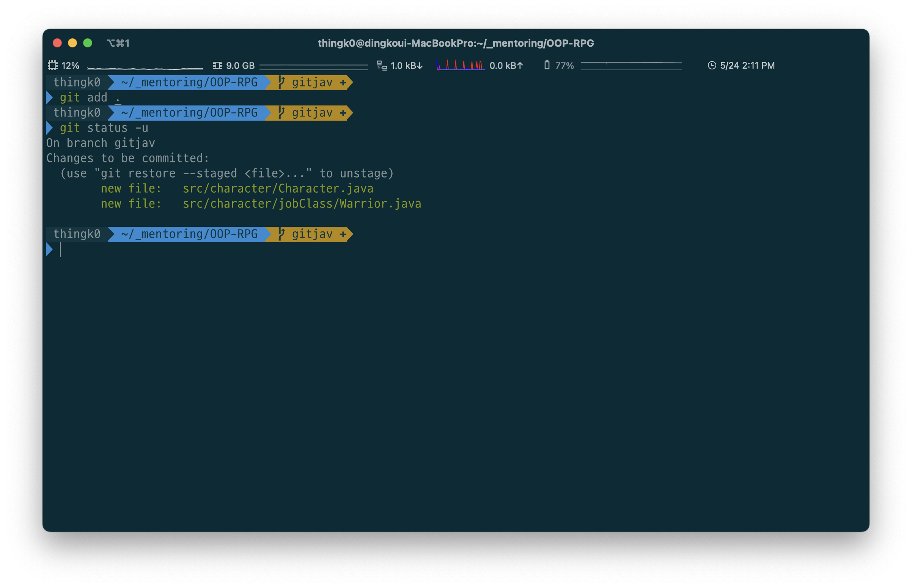Click the CPU chip icon in status bar
The image size is (912, 588).
tap(53, 65)
